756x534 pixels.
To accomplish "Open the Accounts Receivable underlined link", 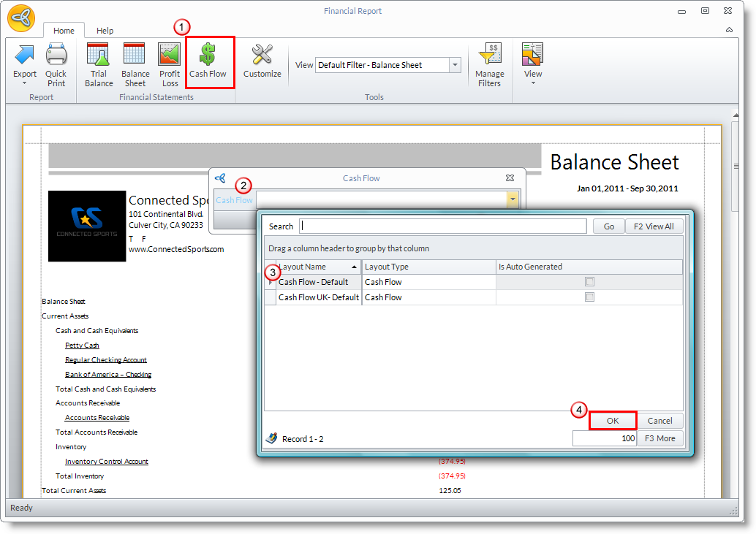I will tap(97, 417).
